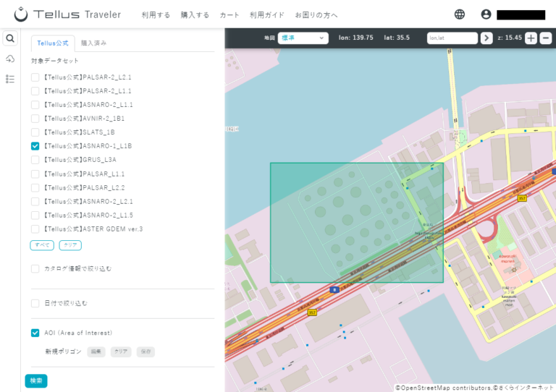Open the user account icon

(486, 14)
